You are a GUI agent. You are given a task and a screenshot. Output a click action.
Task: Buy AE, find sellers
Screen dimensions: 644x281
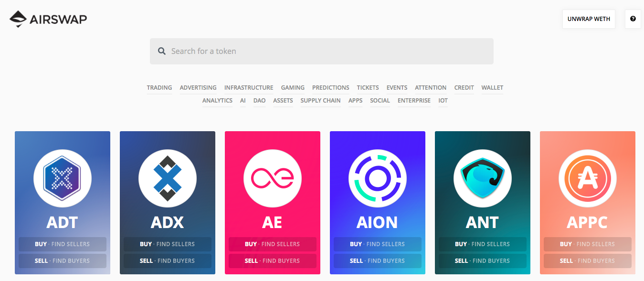[x=273, y=244]
